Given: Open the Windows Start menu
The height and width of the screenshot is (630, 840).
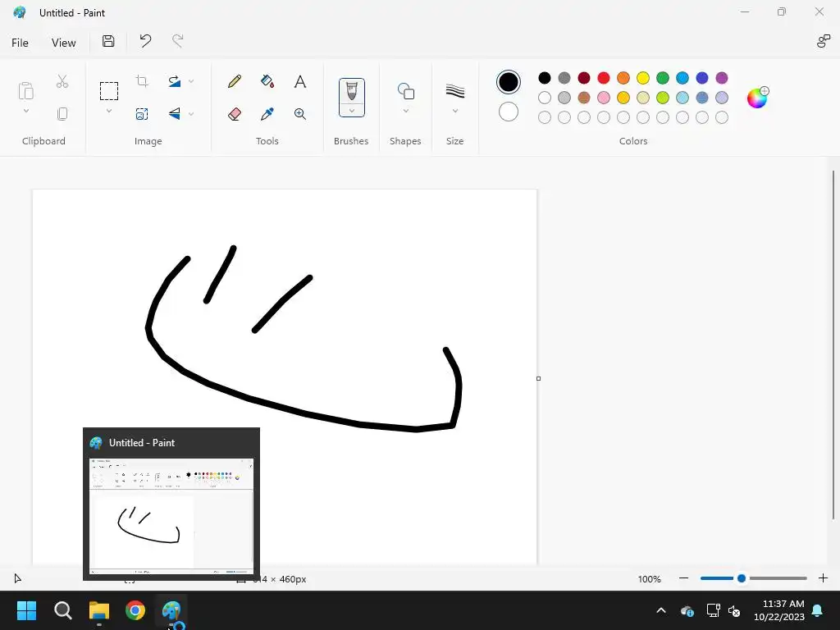Looking at the screenshot, I should 26,610.
